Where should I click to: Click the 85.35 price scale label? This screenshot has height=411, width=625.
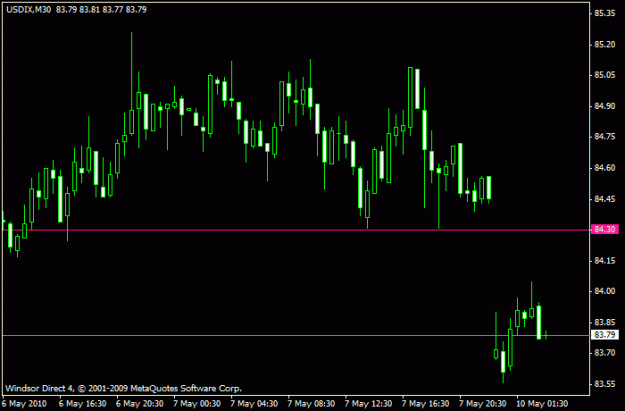point(604,13)
